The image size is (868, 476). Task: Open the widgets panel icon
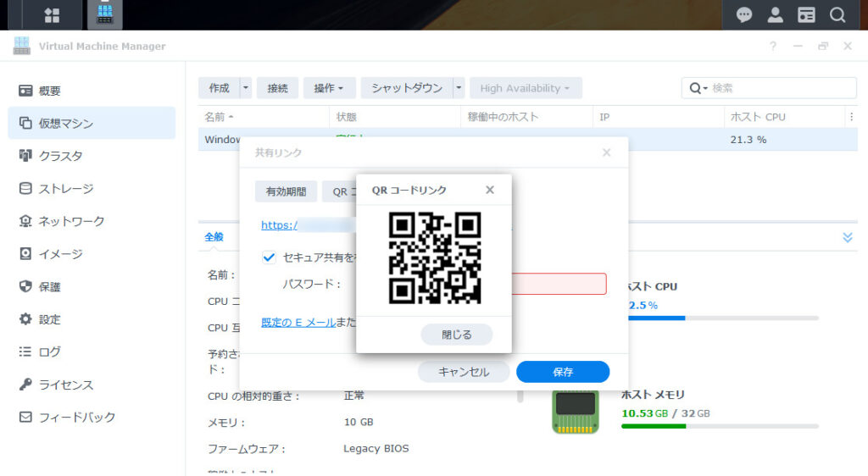[806, 15]
